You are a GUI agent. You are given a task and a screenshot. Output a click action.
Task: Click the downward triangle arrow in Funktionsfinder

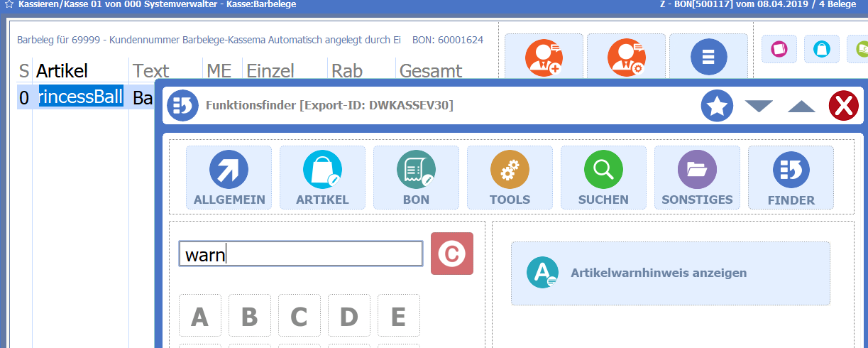(759, 107)
